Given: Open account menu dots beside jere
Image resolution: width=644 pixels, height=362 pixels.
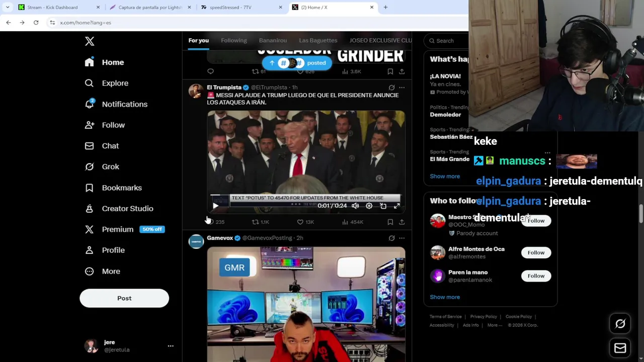Looking at the screenshot, I should pyautogui.click(x=171, y=346).
